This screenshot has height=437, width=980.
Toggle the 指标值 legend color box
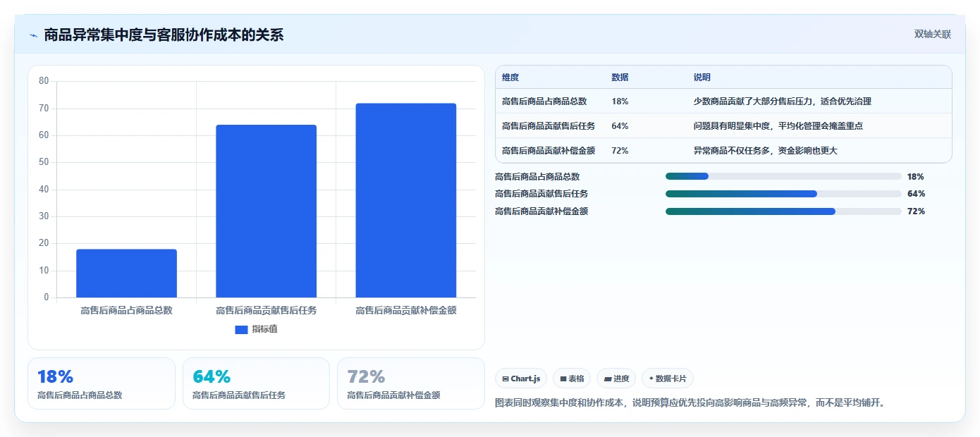241,329
